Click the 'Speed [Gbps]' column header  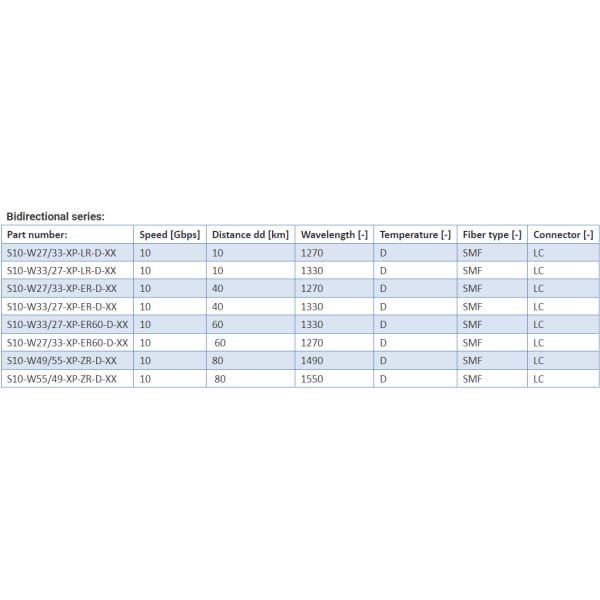click(x=170, y=235)
